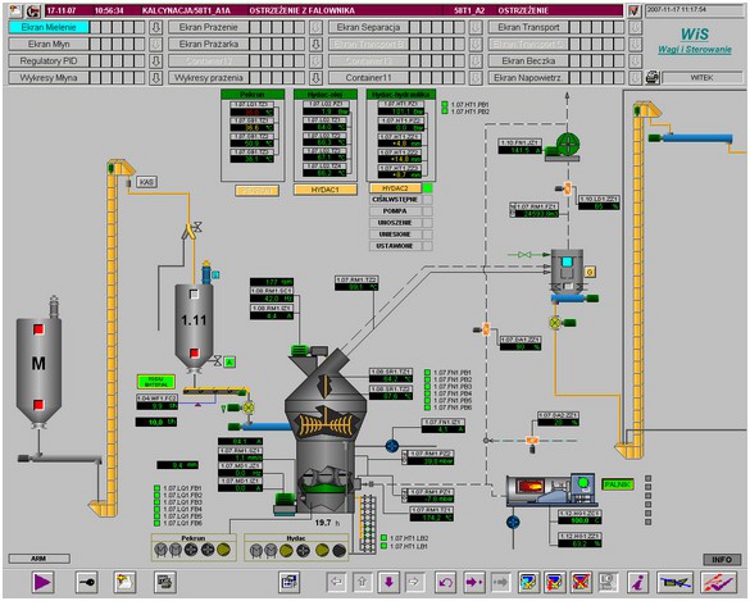
Task: Click the red level marker on silo M
Action: pyautogui.click(x=38, y=329)
